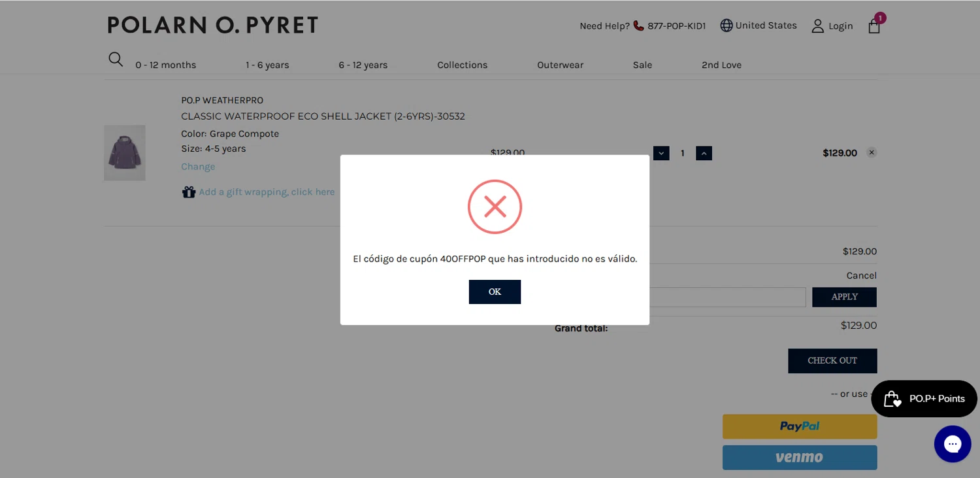Click the gift wrapping gift icon

pos(189,192)
